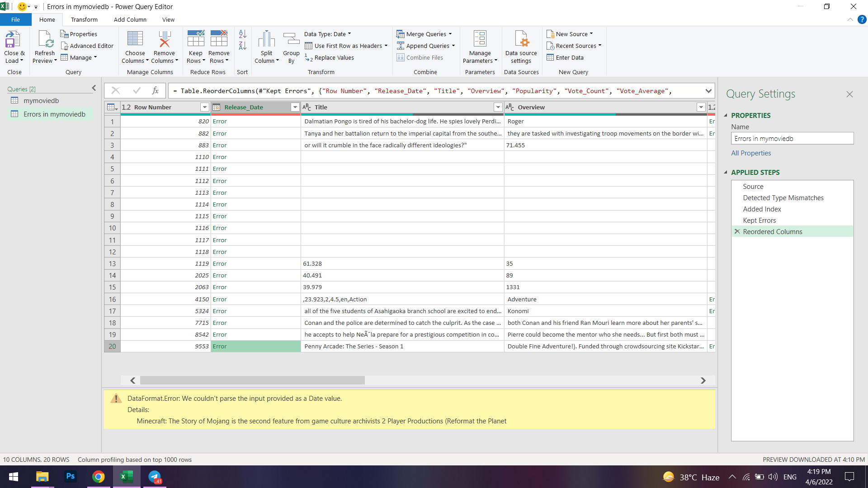Viewport: 868px width, 488px height.
Task: Click the Remove Columns icon
Action: coord(164,40)
